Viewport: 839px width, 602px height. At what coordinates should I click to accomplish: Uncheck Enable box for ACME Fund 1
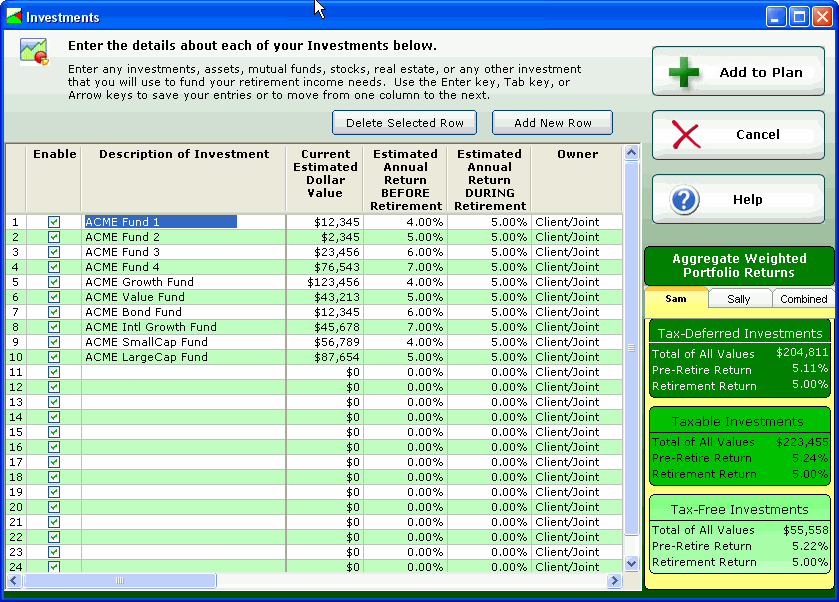click(x=54, y=222)
